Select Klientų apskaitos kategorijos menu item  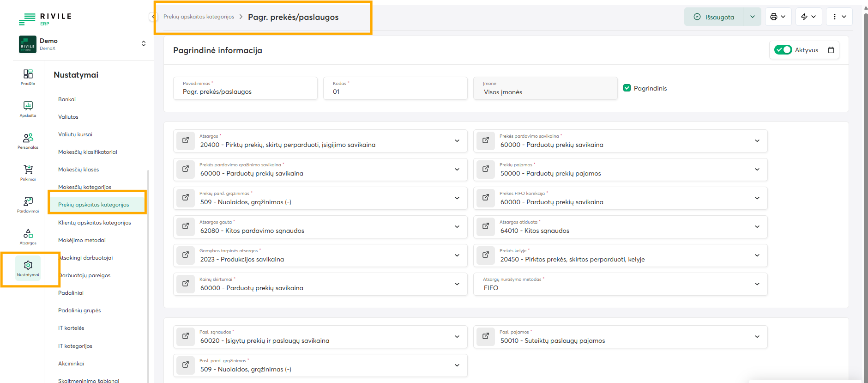(94, 223)
